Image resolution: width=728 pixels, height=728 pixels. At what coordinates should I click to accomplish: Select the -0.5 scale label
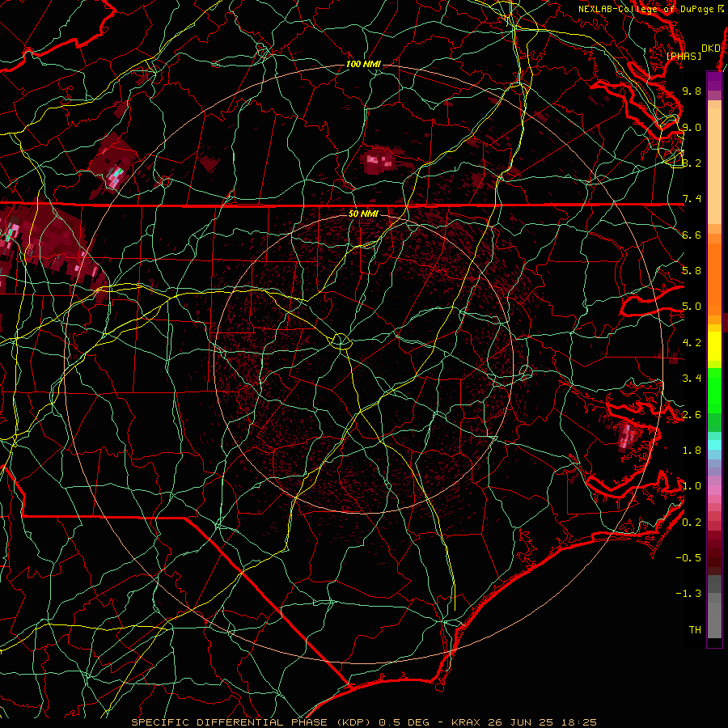point(688,558)
